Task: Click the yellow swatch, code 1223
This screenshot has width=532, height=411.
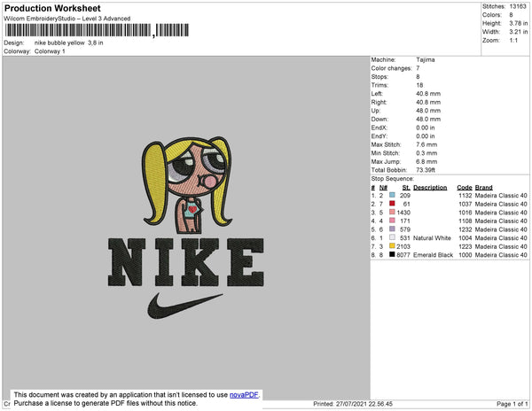Action: point(392,245)
